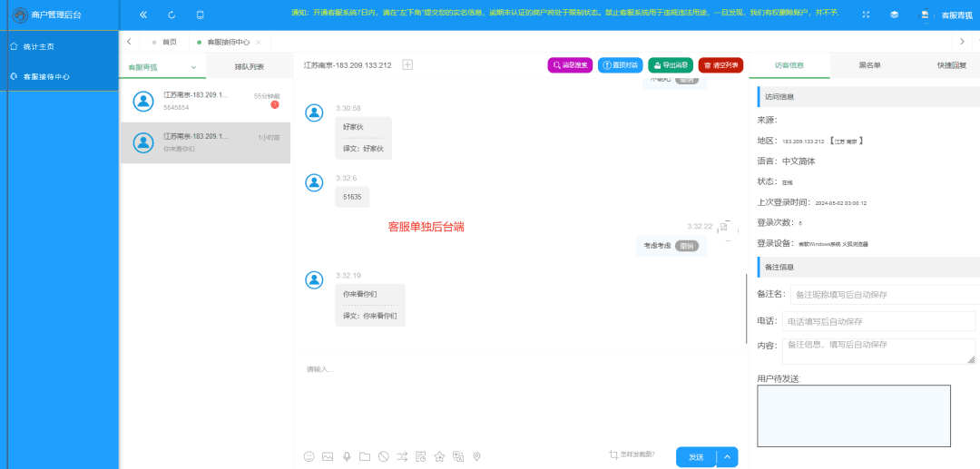Collapse sidebar with double-chevron icon
This screenshot has height=469, width=980.
click(x=143, y=15)
